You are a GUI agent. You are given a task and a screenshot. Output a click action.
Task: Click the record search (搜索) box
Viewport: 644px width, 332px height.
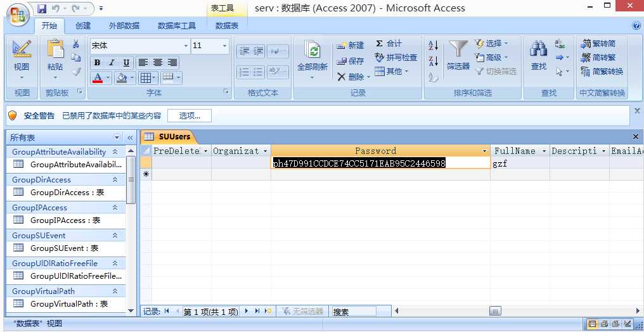[354, 312]
